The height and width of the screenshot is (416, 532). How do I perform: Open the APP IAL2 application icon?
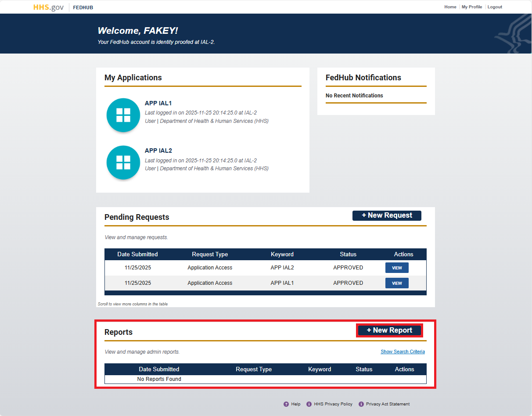coord(123,162)
